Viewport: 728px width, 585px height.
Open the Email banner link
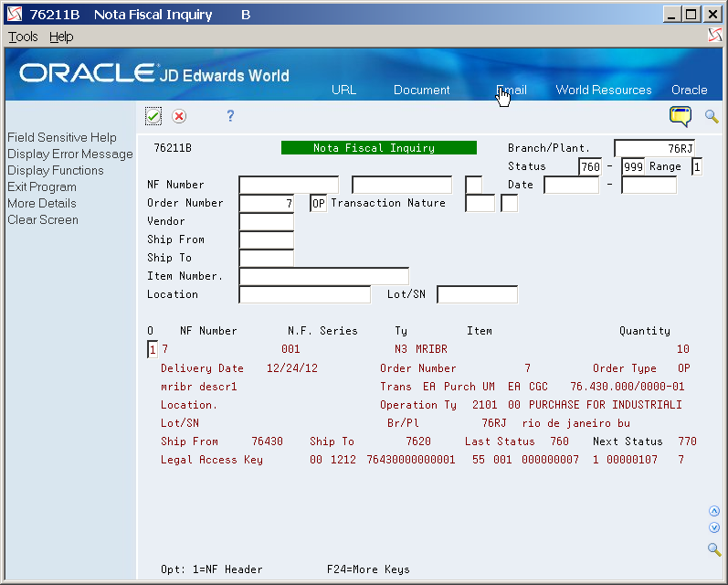click(512, 90)
